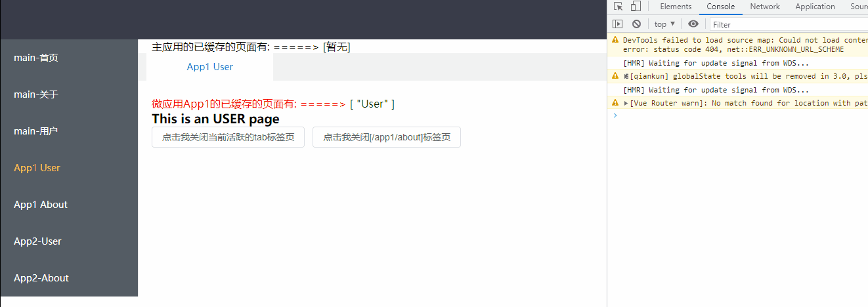Viewport: 868px width, 307px height.
Task: Open the top context dropdown
Action: [x=665, y=24]
